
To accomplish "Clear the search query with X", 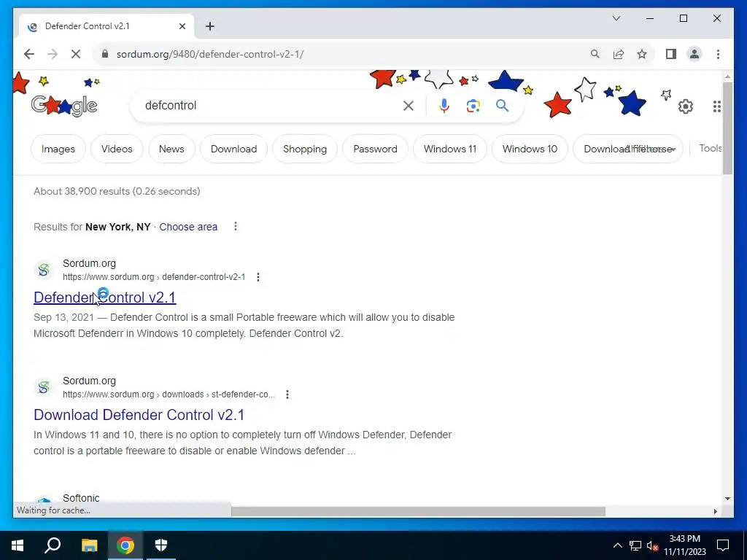I will (409, 106).
